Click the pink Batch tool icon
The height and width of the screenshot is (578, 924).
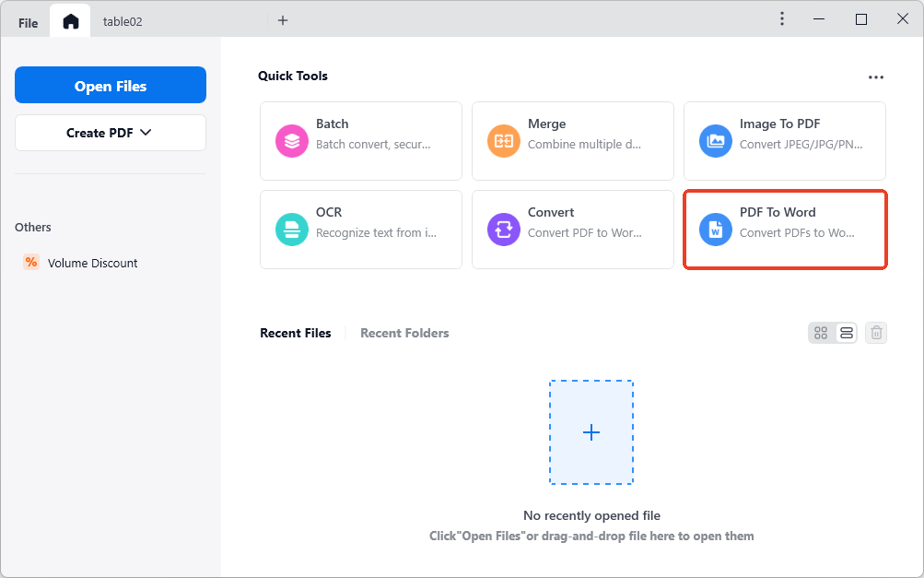pos(292,141)
